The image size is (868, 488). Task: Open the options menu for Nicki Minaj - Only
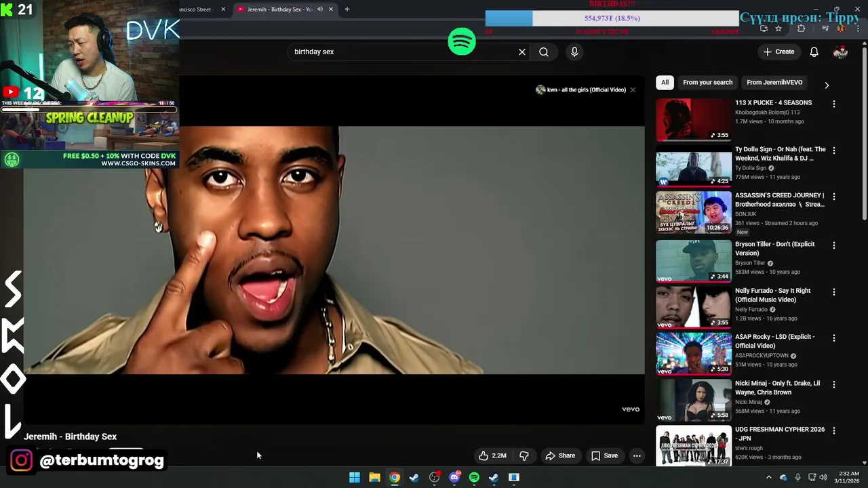[x=834, y=384]
